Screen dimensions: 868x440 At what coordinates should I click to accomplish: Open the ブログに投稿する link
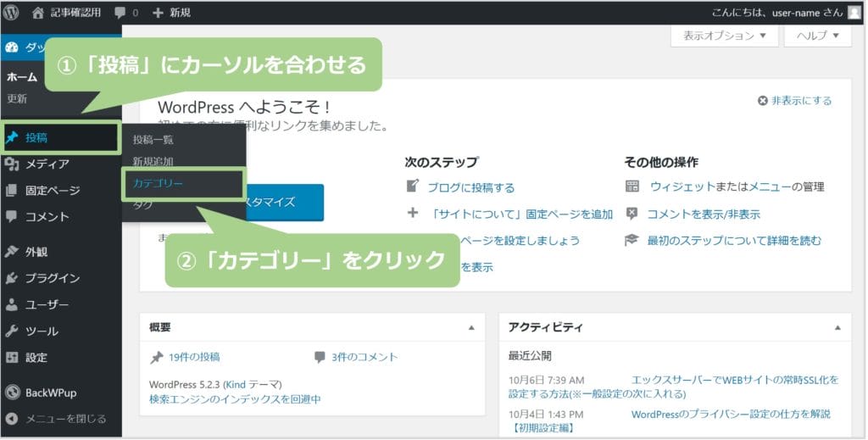(471, 187)
